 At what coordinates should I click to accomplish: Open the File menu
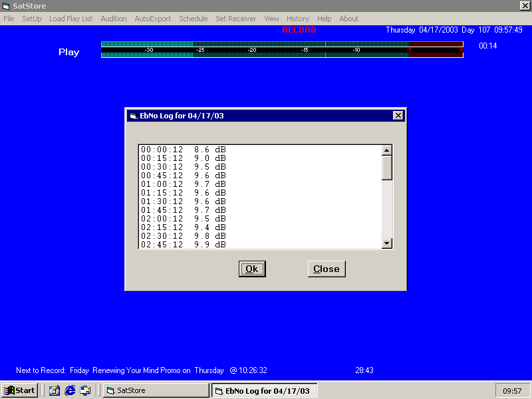9,19
